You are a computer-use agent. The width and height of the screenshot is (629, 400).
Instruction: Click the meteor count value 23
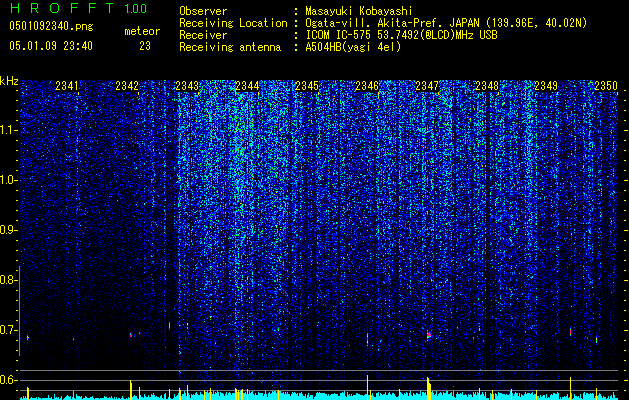point(145,46)
